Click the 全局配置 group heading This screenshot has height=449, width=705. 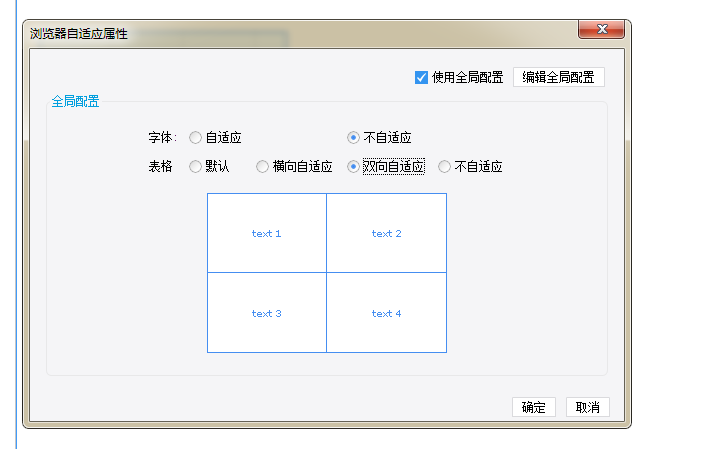75,102
